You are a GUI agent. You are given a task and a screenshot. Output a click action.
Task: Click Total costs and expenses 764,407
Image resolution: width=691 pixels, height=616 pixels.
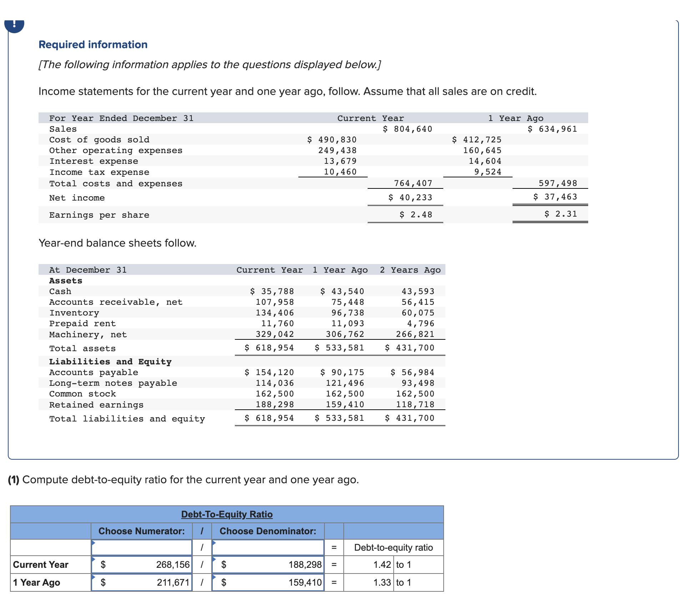pyautogui.click(x=413, y=183)
